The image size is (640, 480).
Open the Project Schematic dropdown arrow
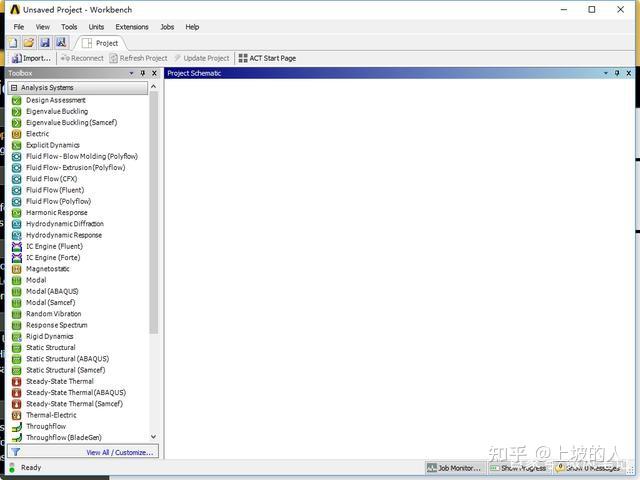click(606, 73)
